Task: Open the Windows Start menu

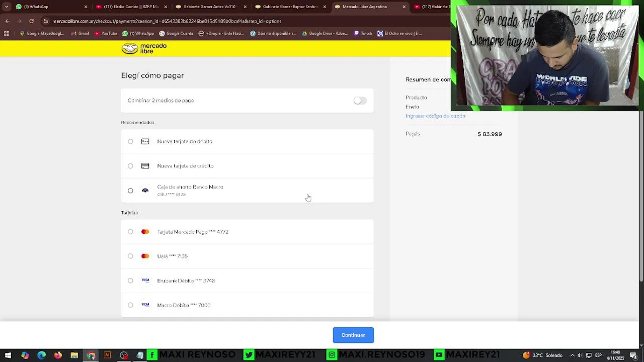Action: [8, 355]
